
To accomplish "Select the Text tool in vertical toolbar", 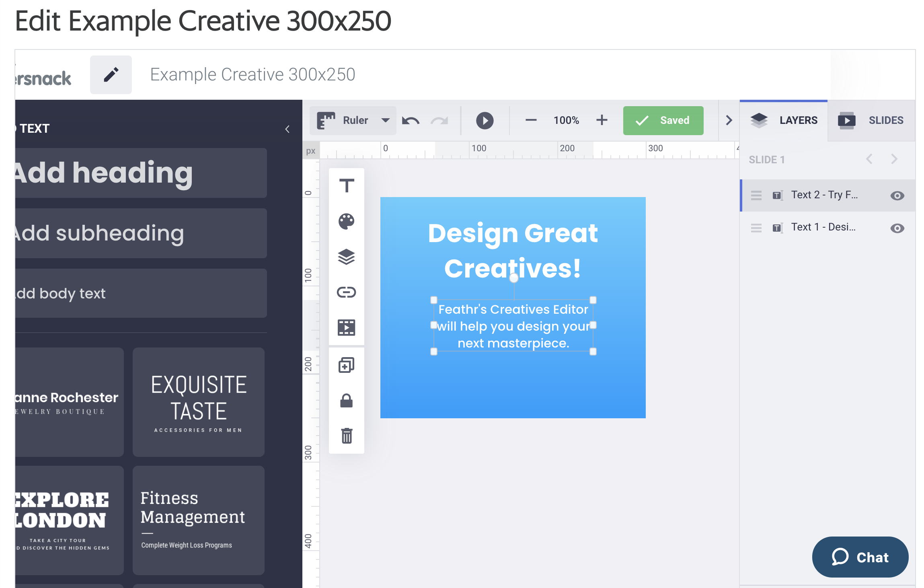I will click(x=347, y=186).
